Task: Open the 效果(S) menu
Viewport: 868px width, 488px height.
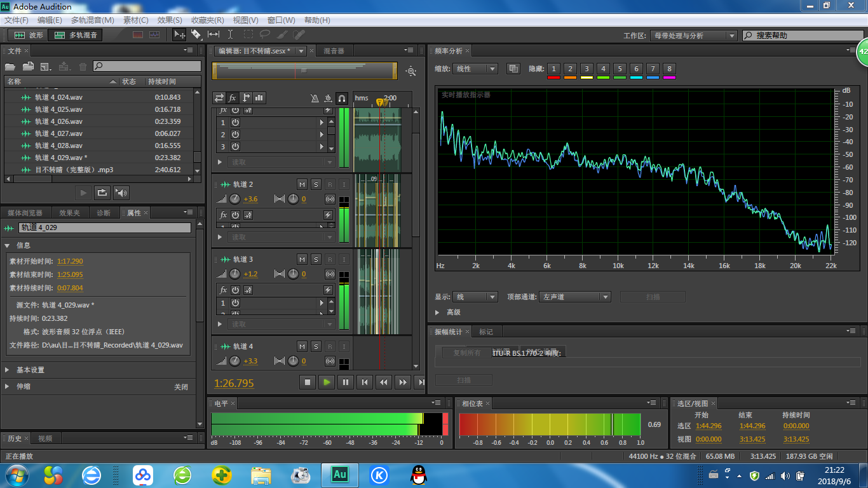Action: (x=170, y=20)
